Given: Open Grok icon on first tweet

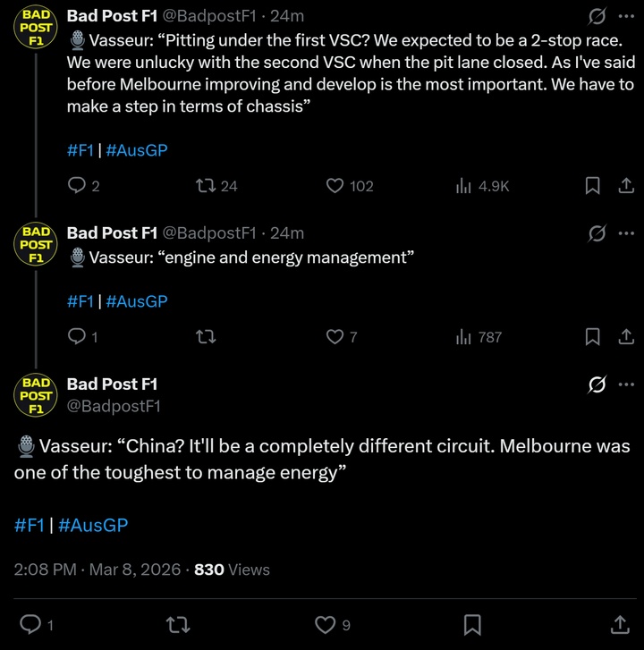Looking at the screenshot, I should pos(596,17).
